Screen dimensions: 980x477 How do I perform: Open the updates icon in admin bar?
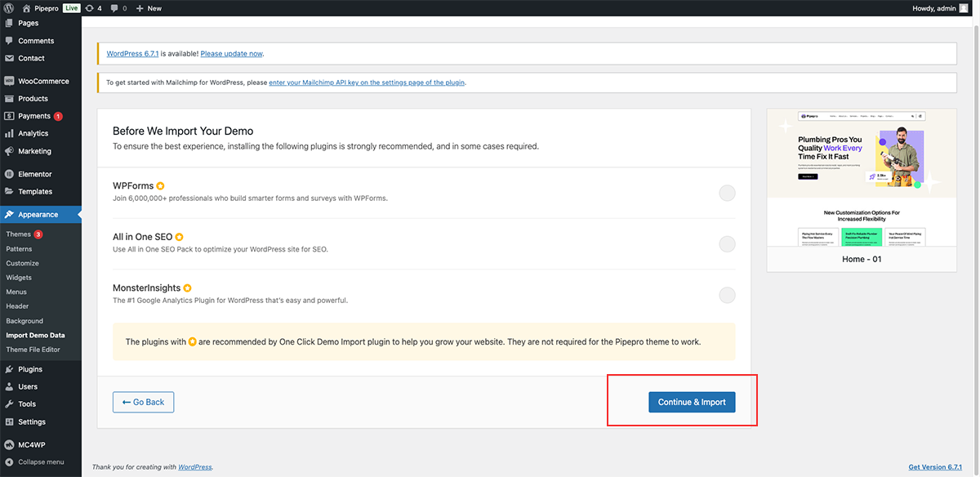point(90,8)
